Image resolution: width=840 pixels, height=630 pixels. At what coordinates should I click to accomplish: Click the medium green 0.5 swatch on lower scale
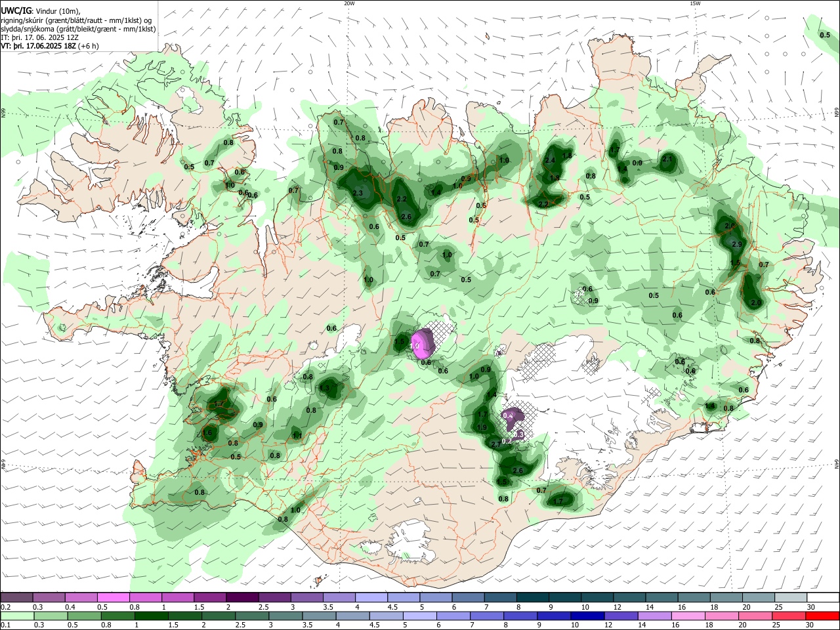click(84, 616)
